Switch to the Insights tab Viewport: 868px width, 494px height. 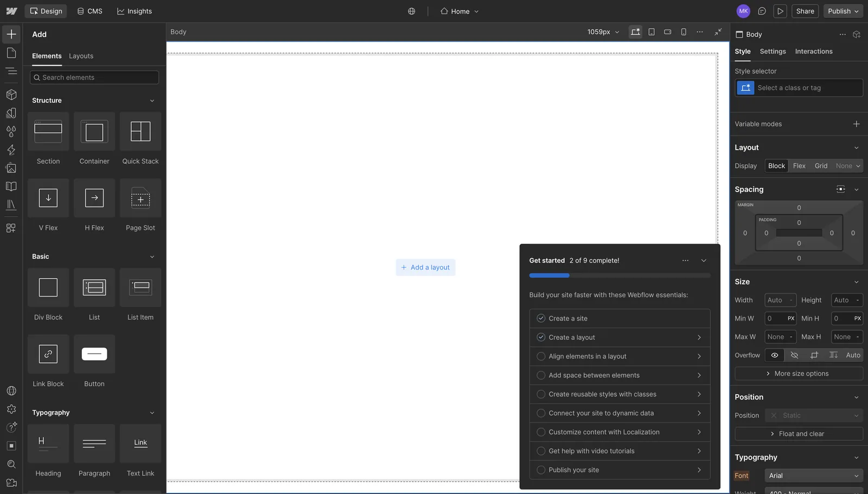(x=135, y=11)
